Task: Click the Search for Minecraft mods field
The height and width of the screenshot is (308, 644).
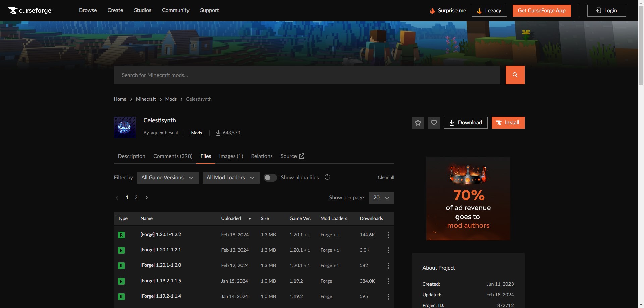Action: [307, 75]
